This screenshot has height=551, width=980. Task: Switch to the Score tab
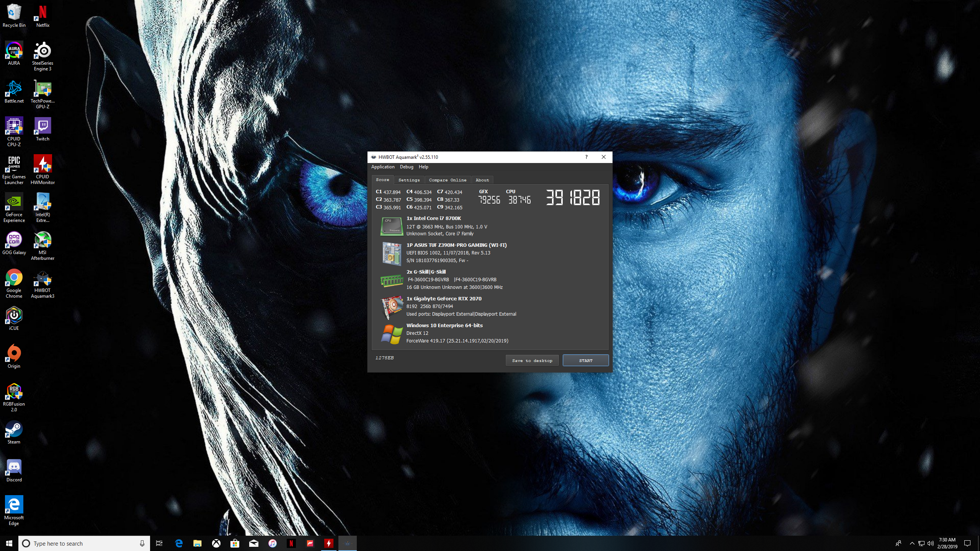[x=382, y=180]
